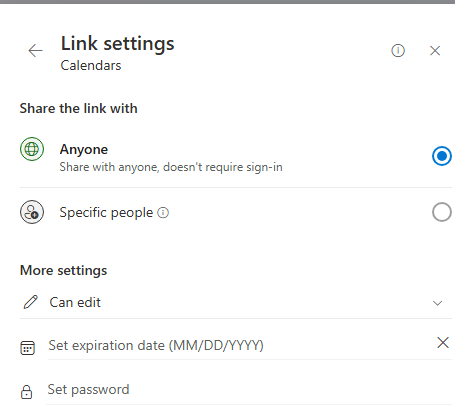Click the green globe Anyone icon

click(x=32, y=149)
